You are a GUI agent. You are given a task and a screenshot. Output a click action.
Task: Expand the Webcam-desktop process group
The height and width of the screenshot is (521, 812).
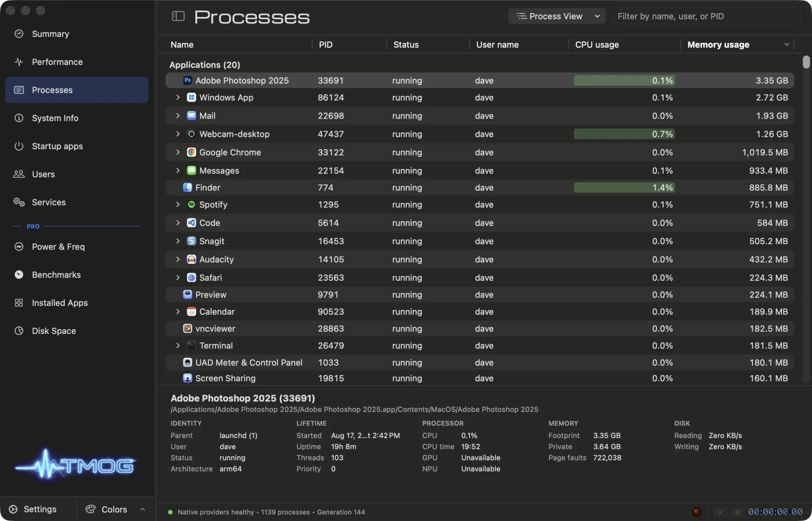click(x=178, y=134)
